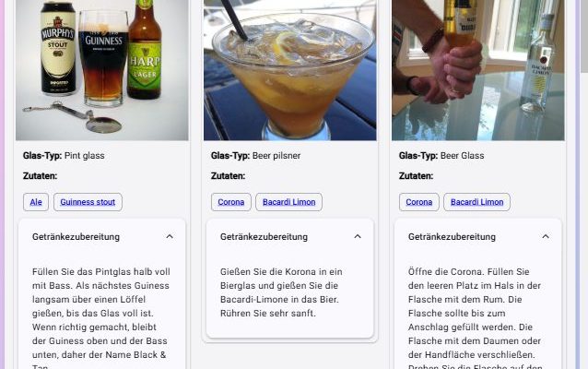
Task: Collapse the first card's Getränkezubereitung chevron
Action: coord(170,236)
